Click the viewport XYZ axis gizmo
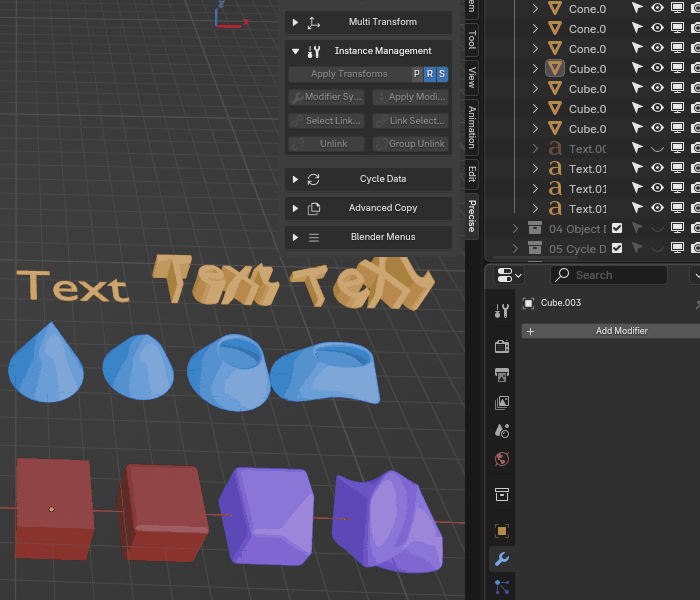Viewport: 700px width, 600px height. point(230,16)
